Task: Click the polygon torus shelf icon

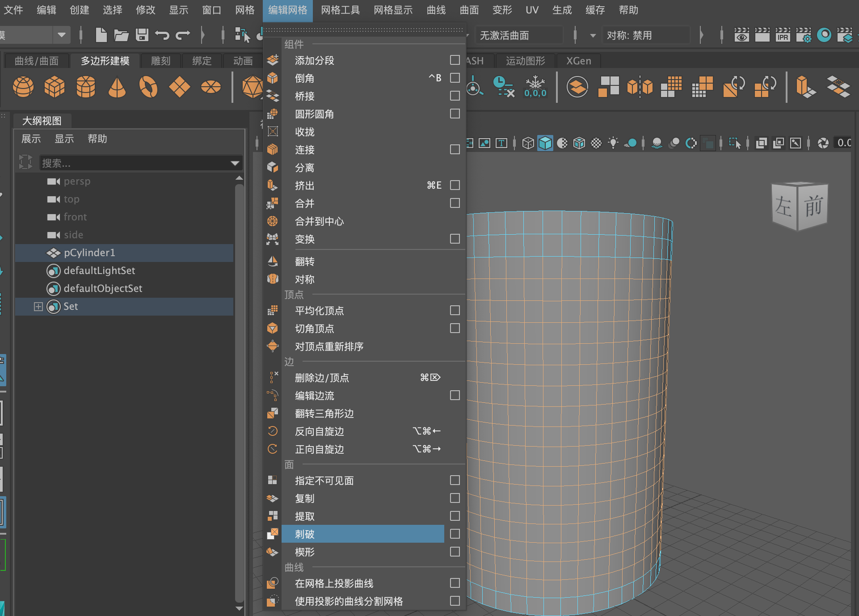Action: 148,86
